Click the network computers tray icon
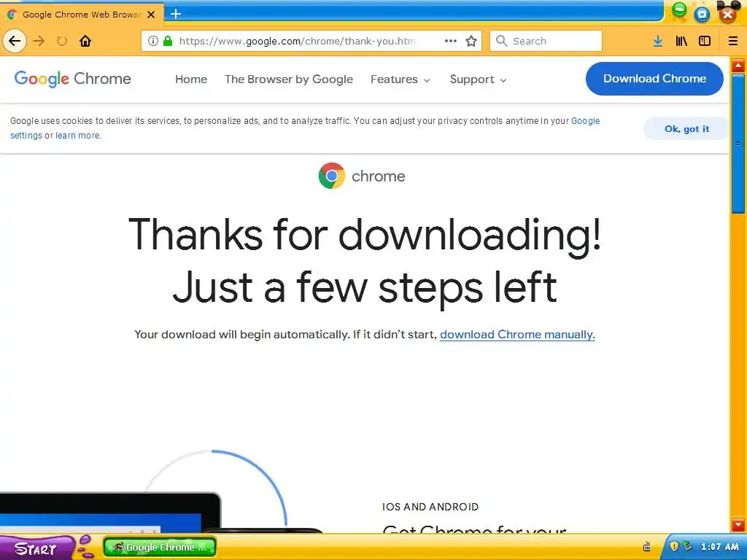This screenshot has height=560, width=747. click(687, 546)
